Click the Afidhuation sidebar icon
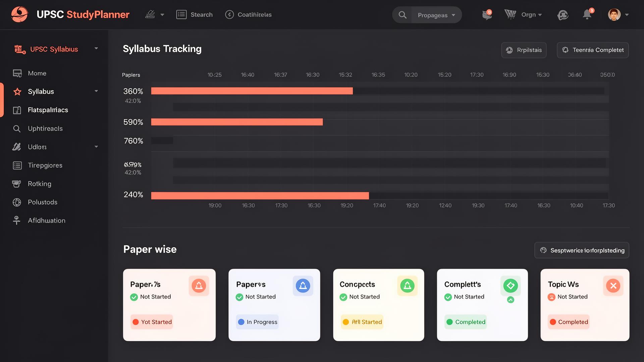Image resolution: width=644 pixels, height=362 pixels. click(16, 220)
